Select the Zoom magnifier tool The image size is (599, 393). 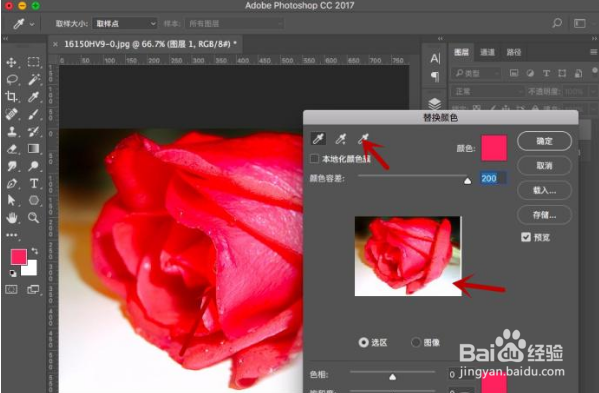(34, 218)
